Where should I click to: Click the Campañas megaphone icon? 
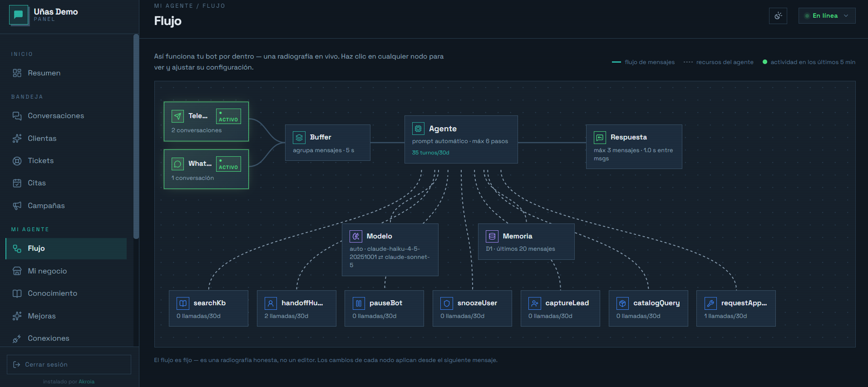point(17,206)
